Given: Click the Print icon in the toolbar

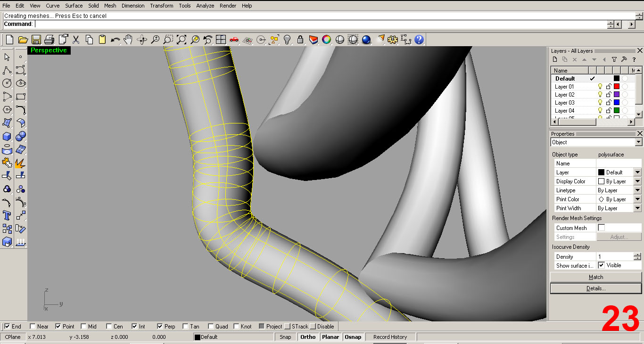Looking at the screenshot, I should (x=49, y=40).
